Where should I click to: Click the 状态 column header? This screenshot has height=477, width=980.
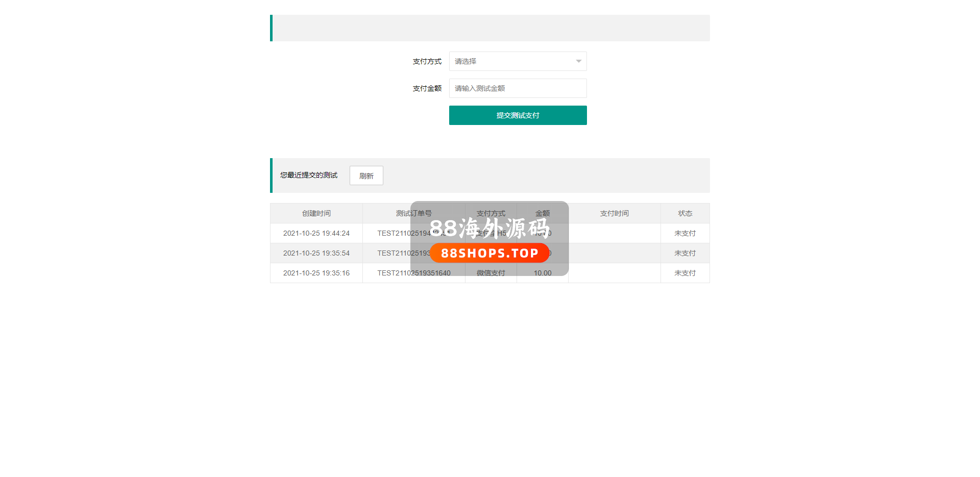coord(685,213)
